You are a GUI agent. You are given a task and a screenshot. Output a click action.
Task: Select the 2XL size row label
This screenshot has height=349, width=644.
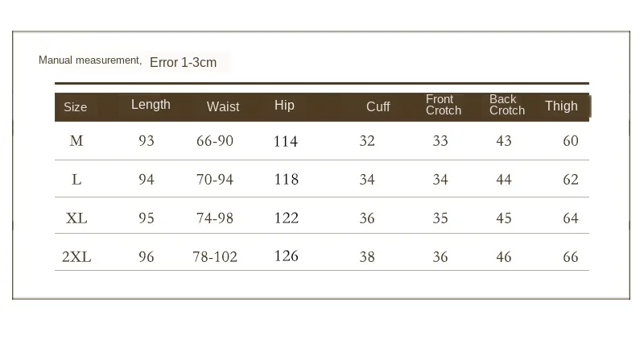point(76,257)
